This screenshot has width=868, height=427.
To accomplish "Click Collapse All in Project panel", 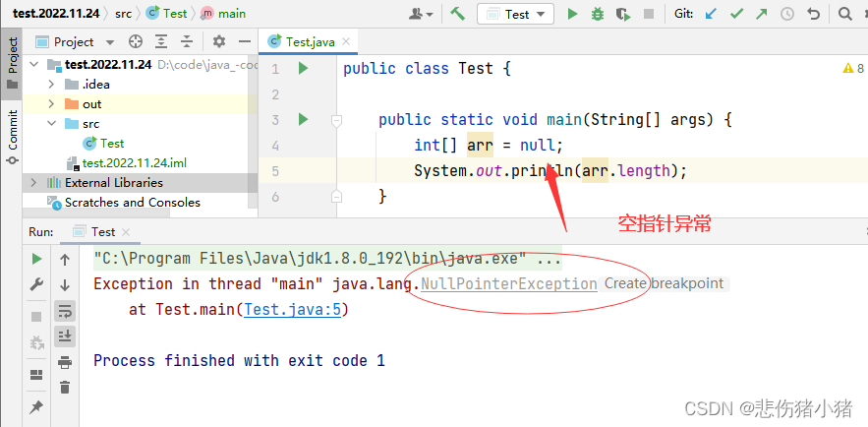I will tap(187, 41).
